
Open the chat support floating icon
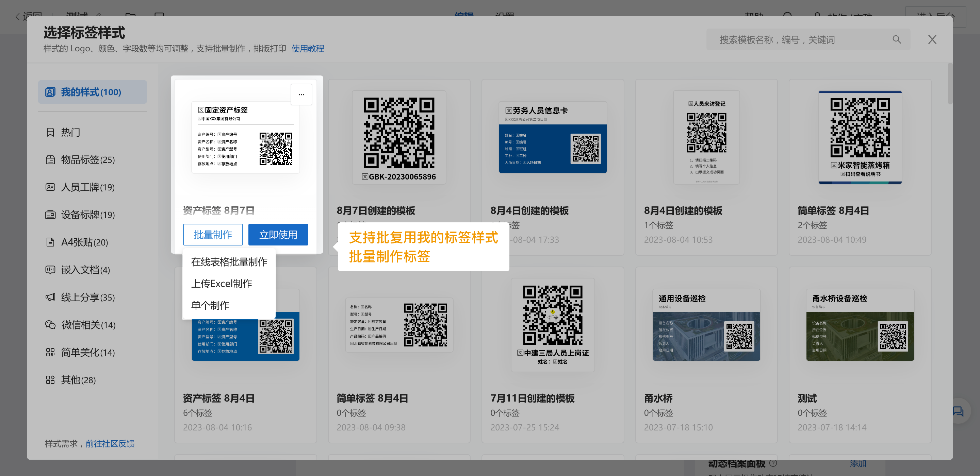pos(958,411)
